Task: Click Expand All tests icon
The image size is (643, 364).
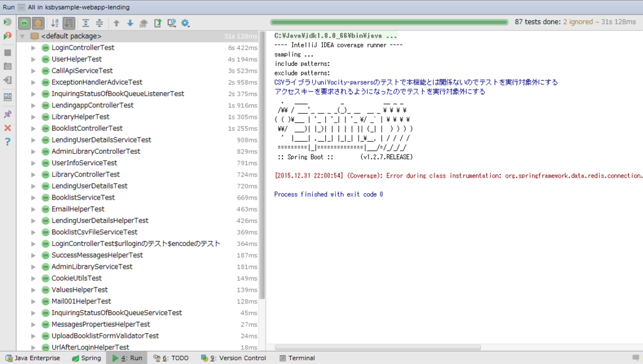Action: tap(85, 23)
